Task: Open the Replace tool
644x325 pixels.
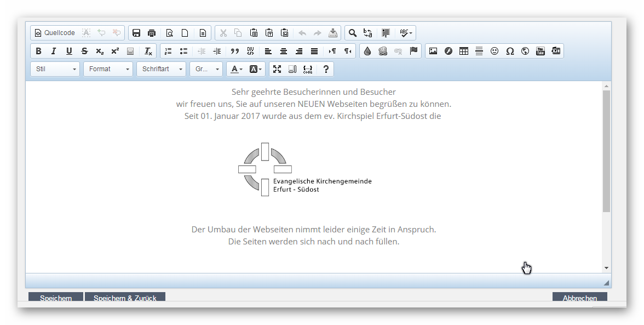Action: (367, 33)
